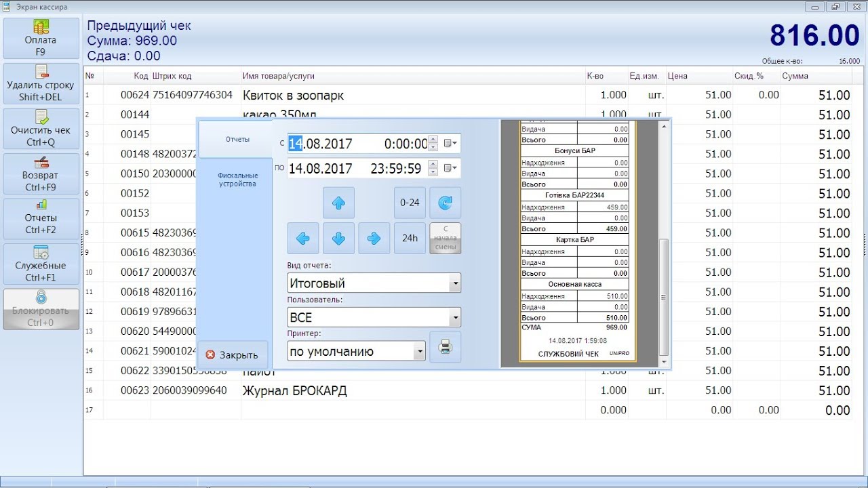Expand the Принтер dropdown

420,351
